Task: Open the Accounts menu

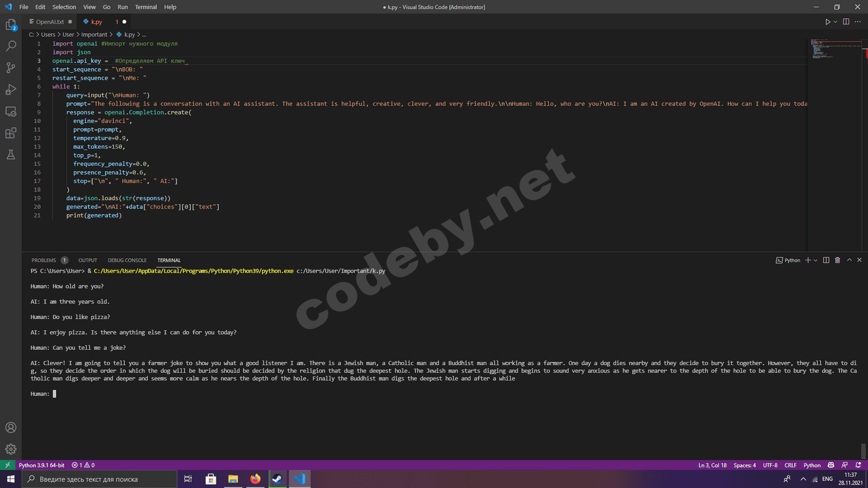Action: point(11,427)
